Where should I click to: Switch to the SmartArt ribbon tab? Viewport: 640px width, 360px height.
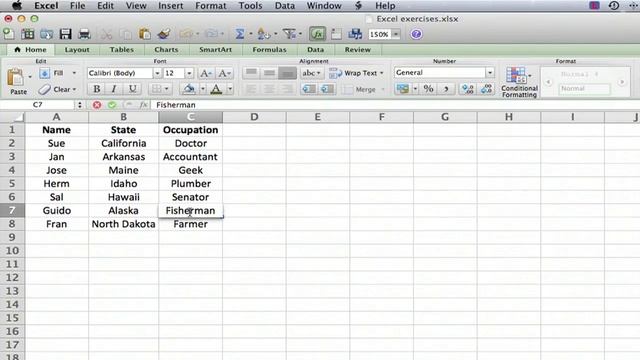[x=216, y=49]
